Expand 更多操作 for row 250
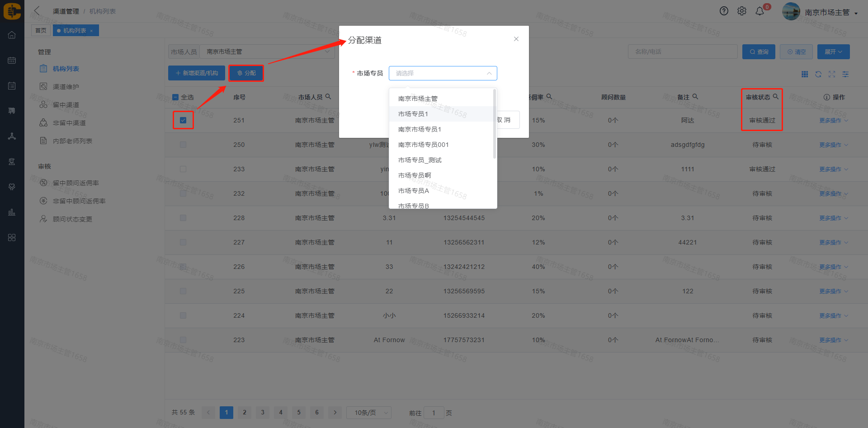This screenshot has height=428, width=868. 833,145
